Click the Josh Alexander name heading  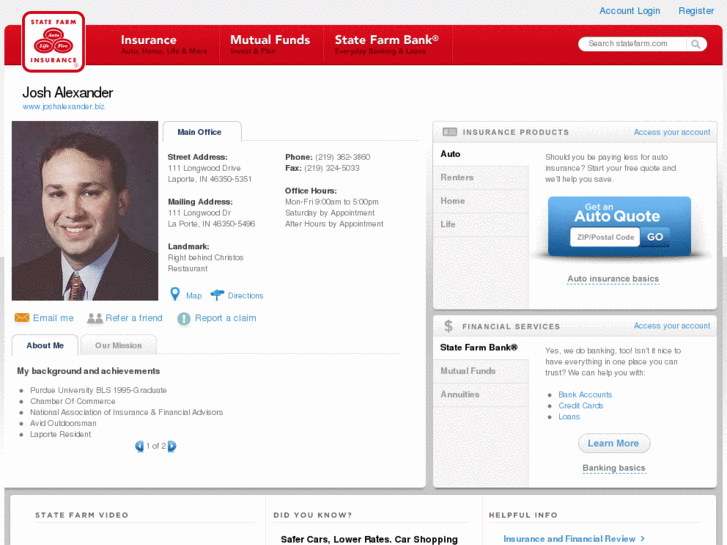(x=68, y=92)
